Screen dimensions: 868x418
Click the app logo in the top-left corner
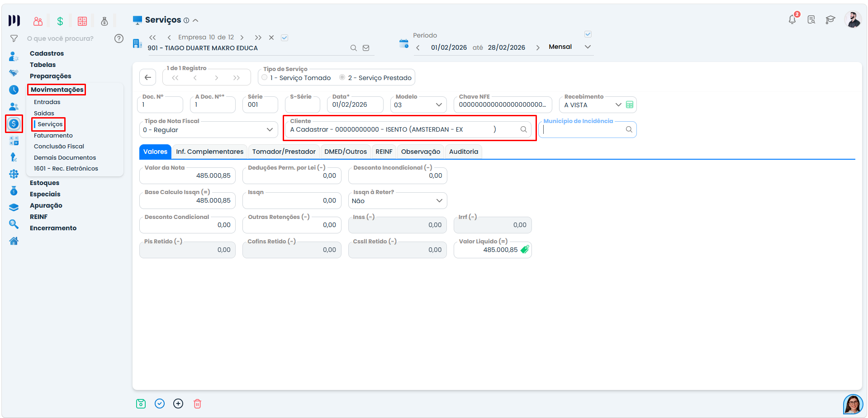[x=14, y=20]
